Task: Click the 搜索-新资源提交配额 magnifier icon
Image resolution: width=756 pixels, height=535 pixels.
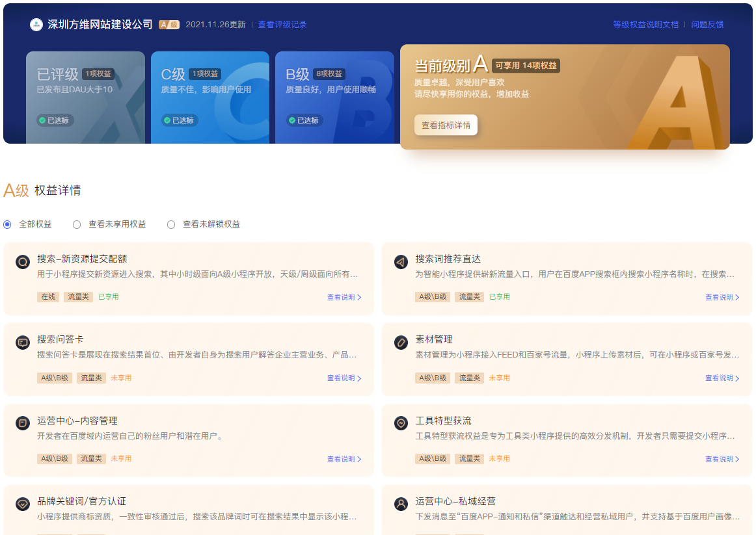Action: (23, 262)
